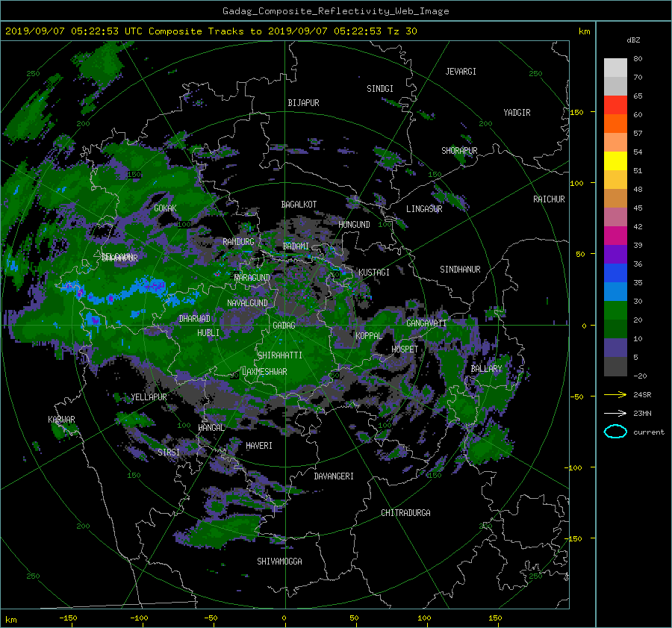Click the -150 tick on the bottom axis
672x628 pixels.
point(68,618)
